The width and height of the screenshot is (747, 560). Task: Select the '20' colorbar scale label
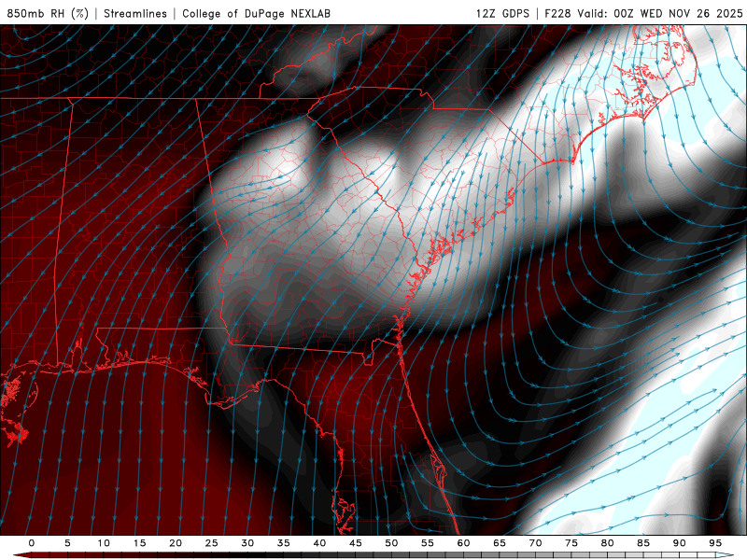point(176,543)
